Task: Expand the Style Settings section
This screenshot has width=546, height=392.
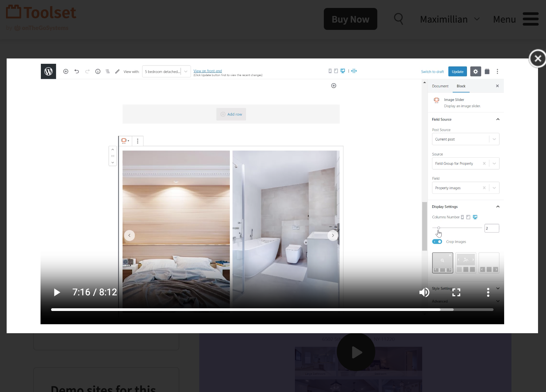Action: (x=465, y=288)
